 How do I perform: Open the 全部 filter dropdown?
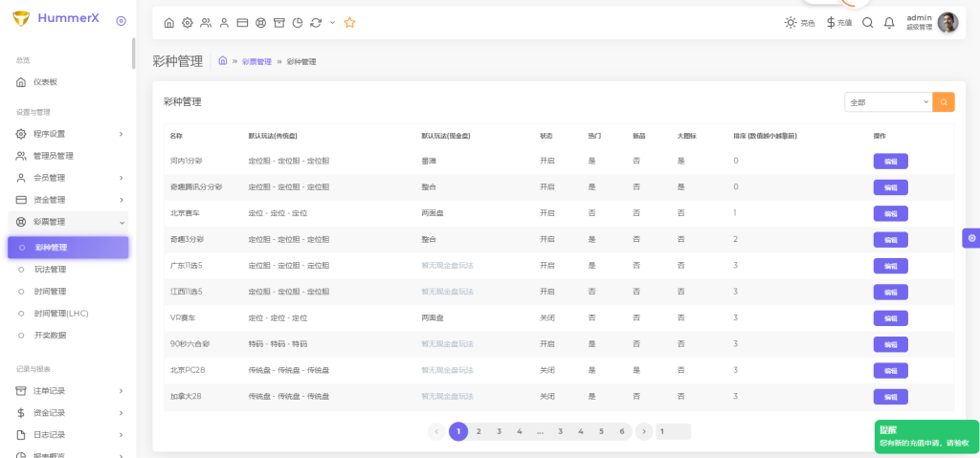coord(888,101)
